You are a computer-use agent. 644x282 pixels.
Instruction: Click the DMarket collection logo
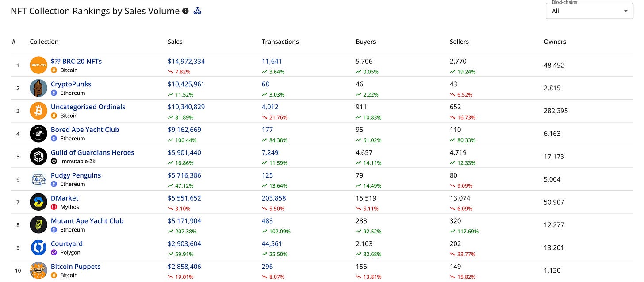tap(38, 202)
